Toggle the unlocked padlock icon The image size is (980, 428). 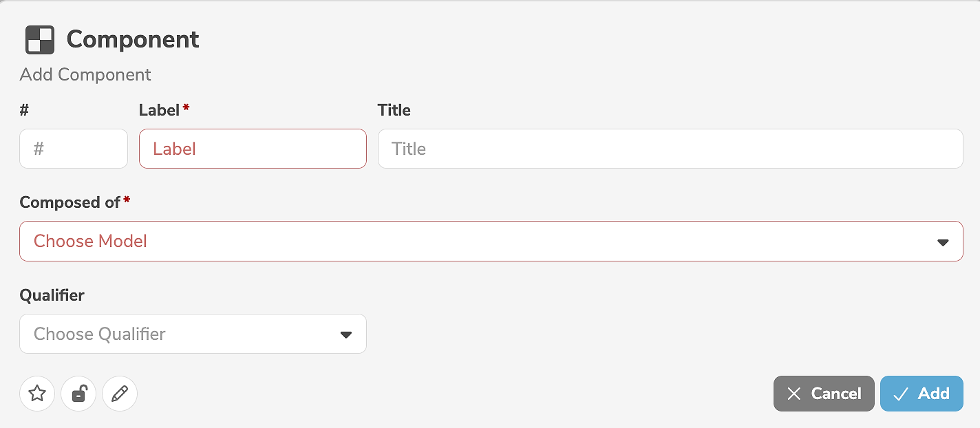[78, 394]
